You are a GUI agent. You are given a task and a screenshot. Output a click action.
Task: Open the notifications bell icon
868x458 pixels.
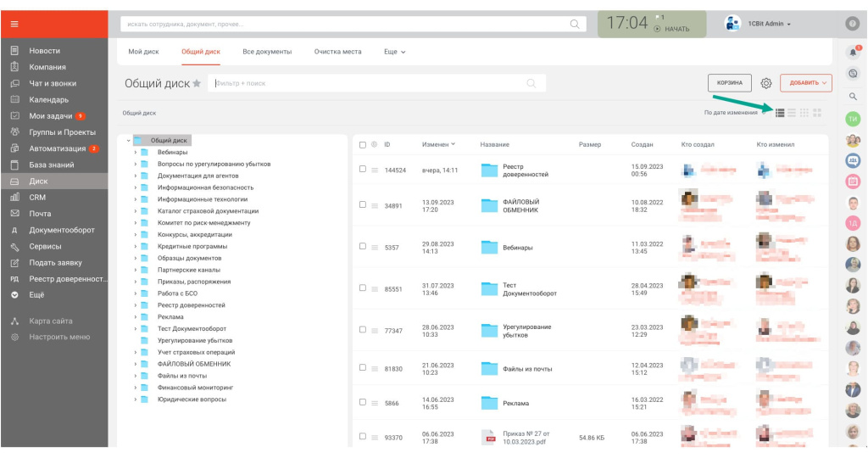[853, 52]
